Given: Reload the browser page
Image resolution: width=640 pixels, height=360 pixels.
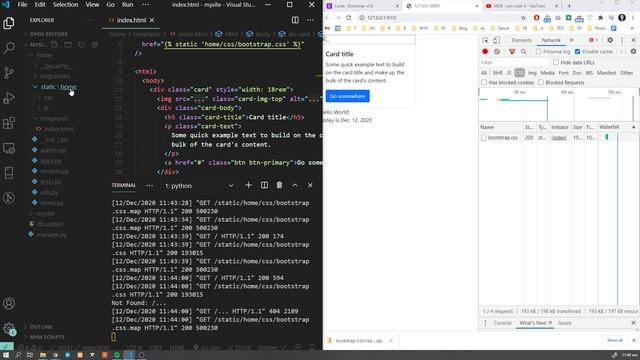Looking at the screenshot, I should (x=349, y=18).
